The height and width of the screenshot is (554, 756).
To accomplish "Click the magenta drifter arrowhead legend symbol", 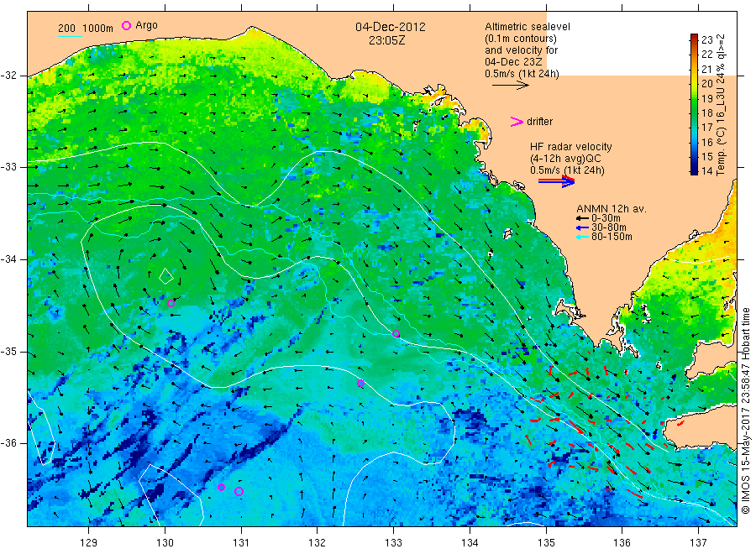I will [517, 122].
